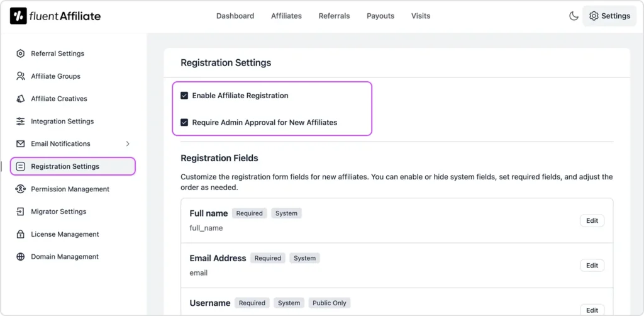Screen dimensions: 644x316
Task: Click the Email Address field title
Action: [218, 258]
